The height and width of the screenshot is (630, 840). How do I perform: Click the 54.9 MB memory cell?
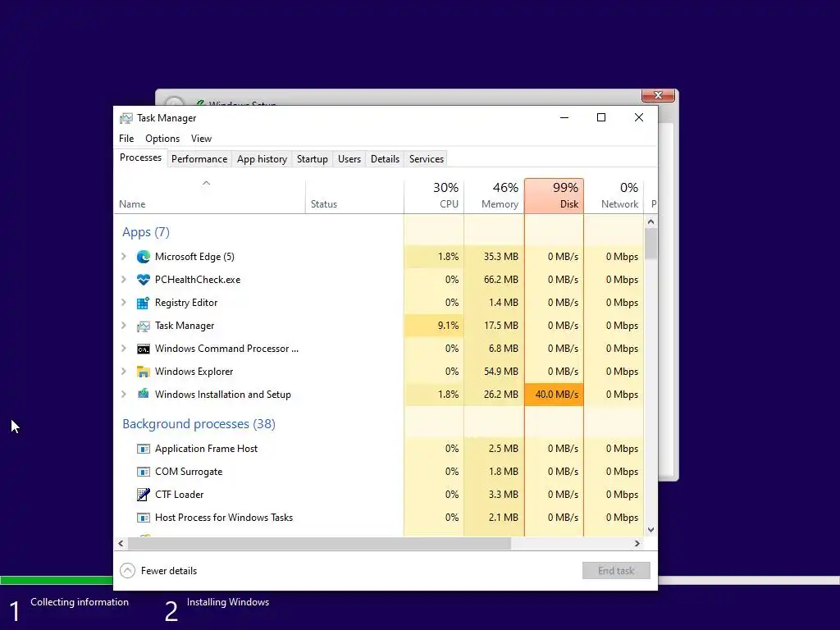(494, 372)
